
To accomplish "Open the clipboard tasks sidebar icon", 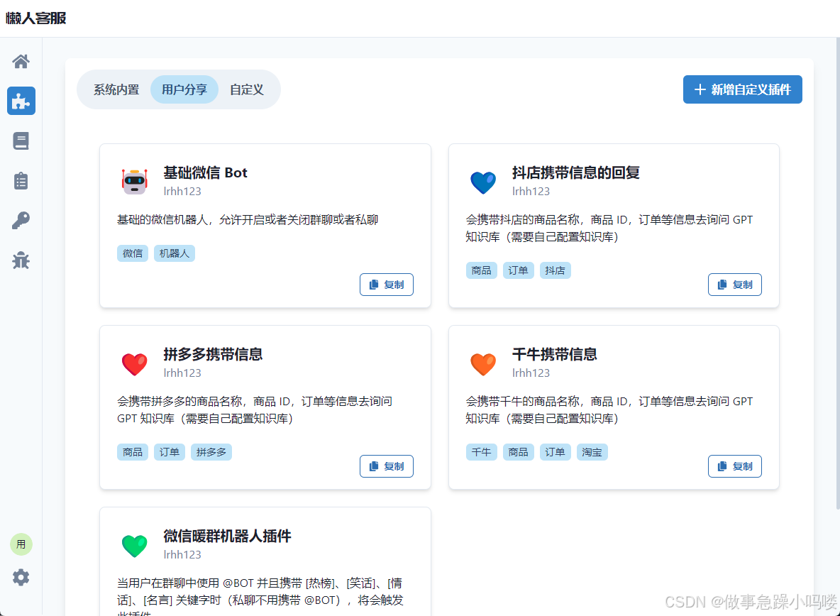I will click(21, 180).
